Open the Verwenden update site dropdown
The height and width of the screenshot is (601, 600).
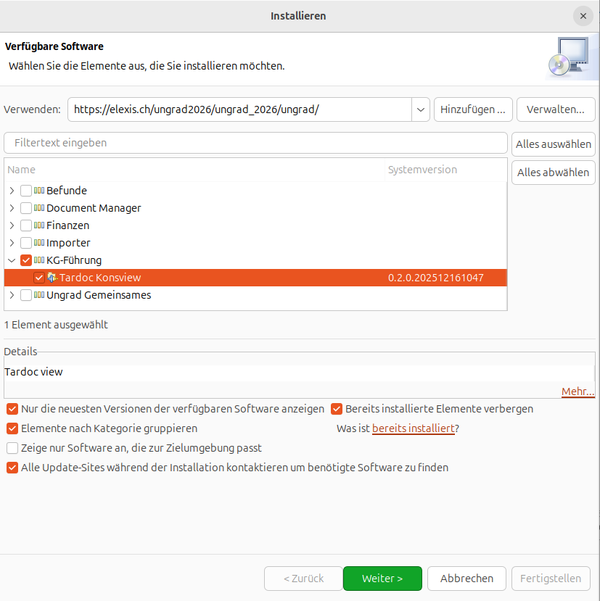pos(420,109)
